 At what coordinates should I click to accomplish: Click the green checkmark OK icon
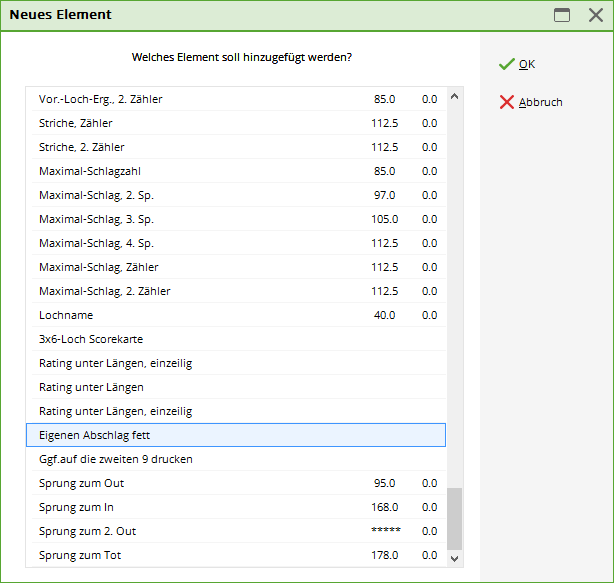[x=507, y=64]
